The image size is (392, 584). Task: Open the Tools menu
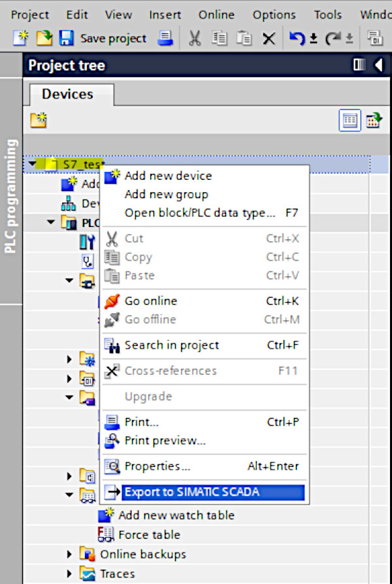click(328, 14)
